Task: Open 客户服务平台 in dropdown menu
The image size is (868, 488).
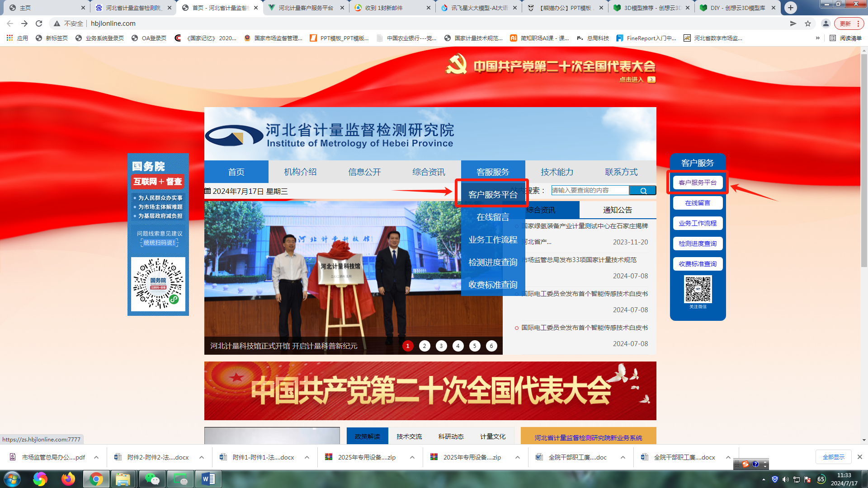Action: pos(493,195)
